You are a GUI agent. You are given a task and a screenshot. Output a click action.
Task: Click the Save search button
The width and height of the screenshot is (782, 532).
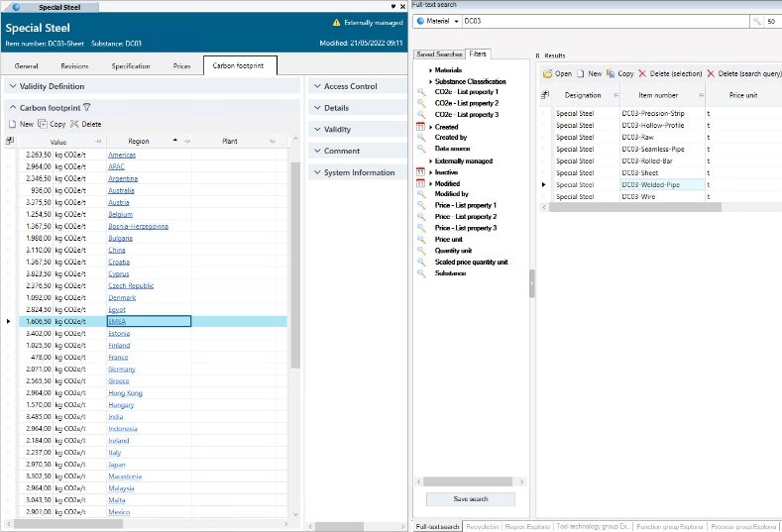pos(471,499)
